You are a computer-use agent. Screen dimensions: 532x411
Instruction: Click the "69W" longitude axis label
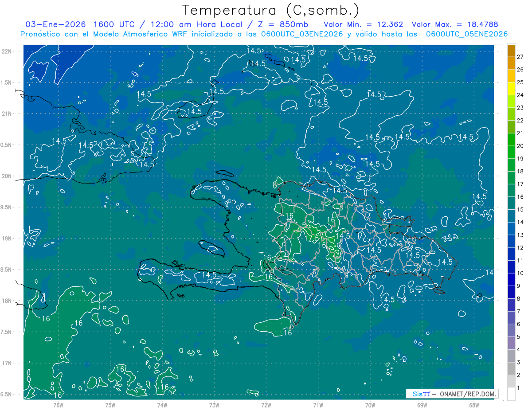click(x=422, y=405)
